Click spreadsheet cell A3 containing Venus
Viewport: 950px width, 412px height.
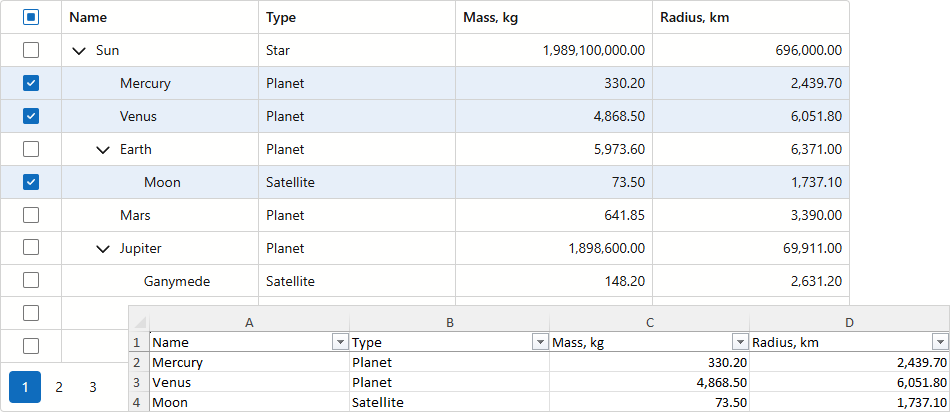pos(249,382)
